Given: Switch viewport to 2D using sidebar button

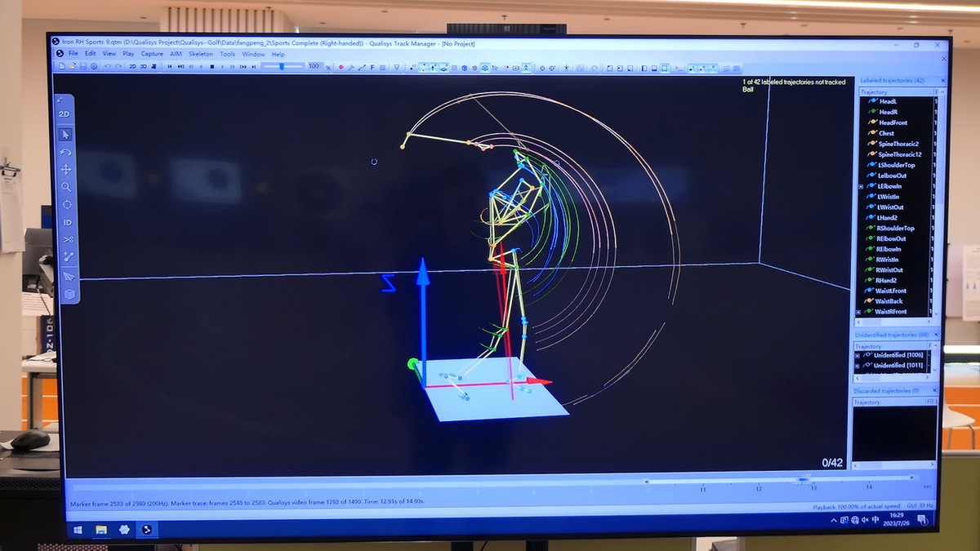Looking at the screenshot, I should click(65, 114).
